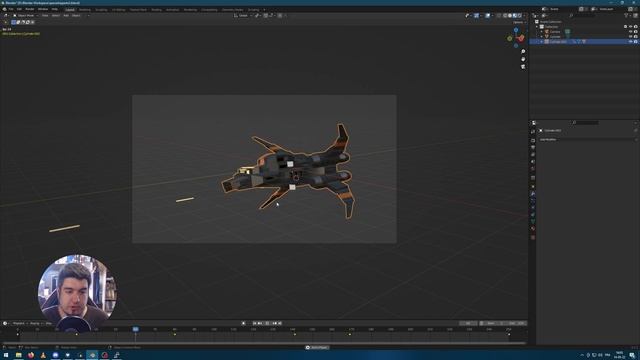Image resolution: width=640 pixels, height=360 pixels.
Task: Switch to solid viewport shading
Action: pos(510,16)
